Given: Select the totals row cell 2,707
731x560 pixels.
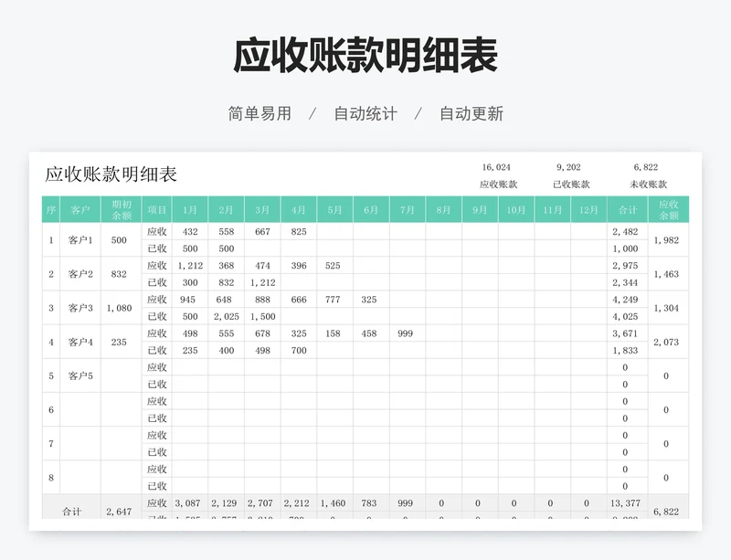Looking at the screenshot, I should (x=262, y=503).
